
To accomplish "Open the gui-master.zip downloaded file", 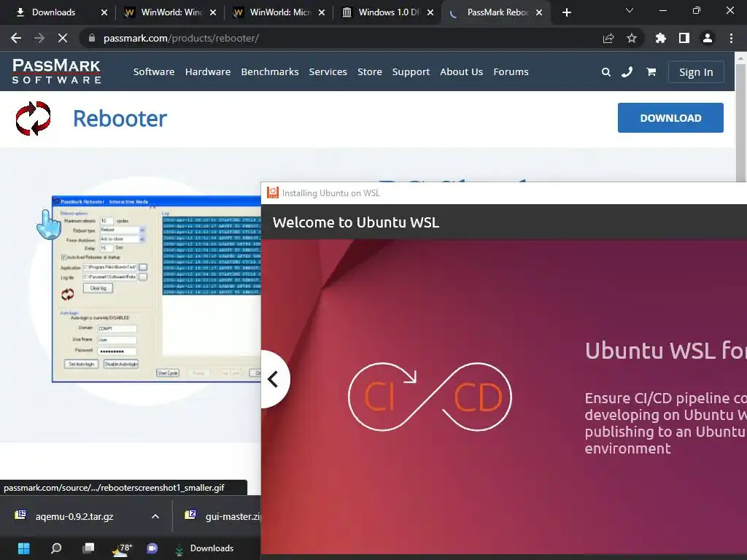I will (x=223, y=516).
